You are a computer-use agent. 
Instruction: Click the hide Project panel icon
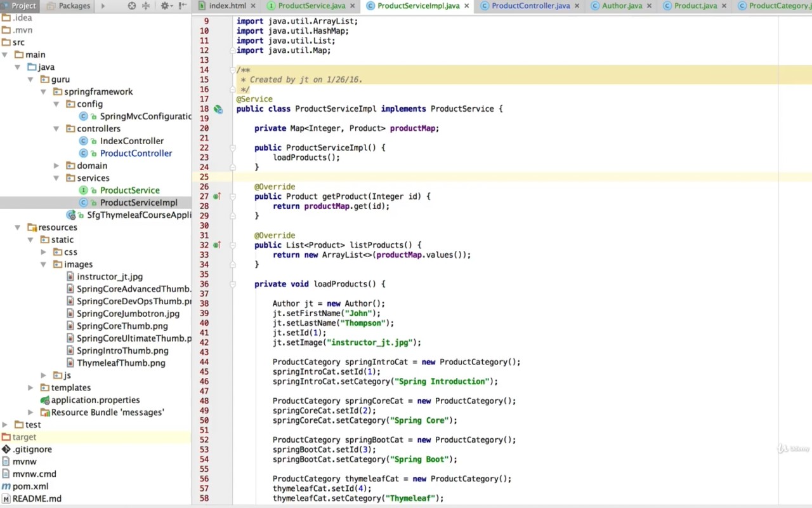pos(183,6)
